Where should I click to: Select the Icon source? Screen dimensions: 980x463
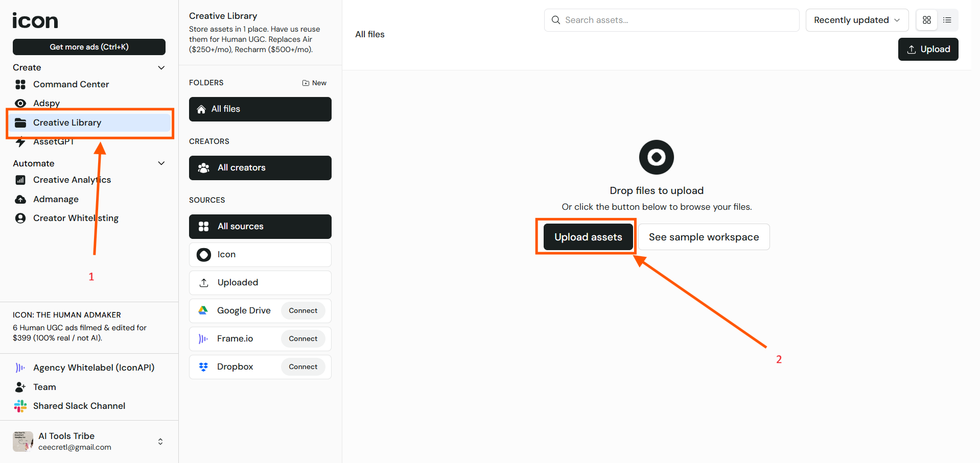[260, 255]
